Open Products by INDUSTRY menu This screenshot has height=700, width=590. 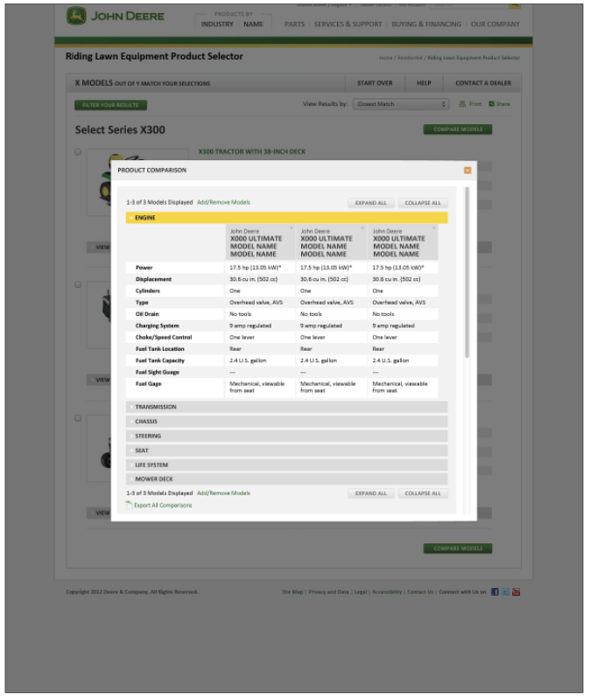217,24
